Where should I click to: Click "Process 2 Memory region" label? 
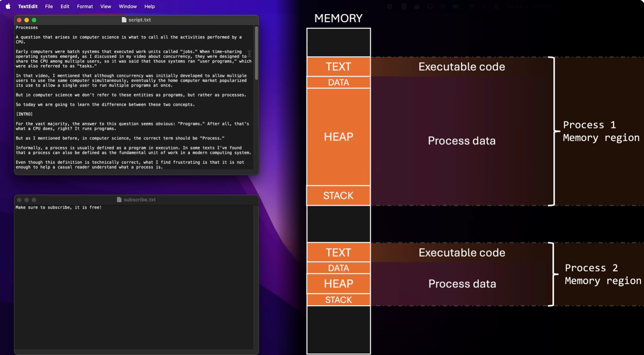603,274
